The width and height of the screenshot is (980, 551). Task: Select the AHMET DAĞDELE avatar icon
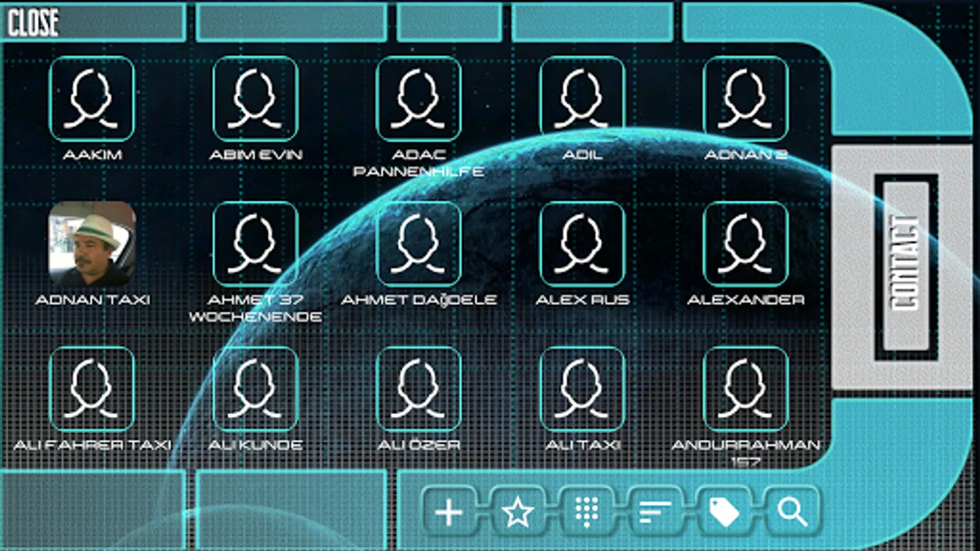click(419, 244)
